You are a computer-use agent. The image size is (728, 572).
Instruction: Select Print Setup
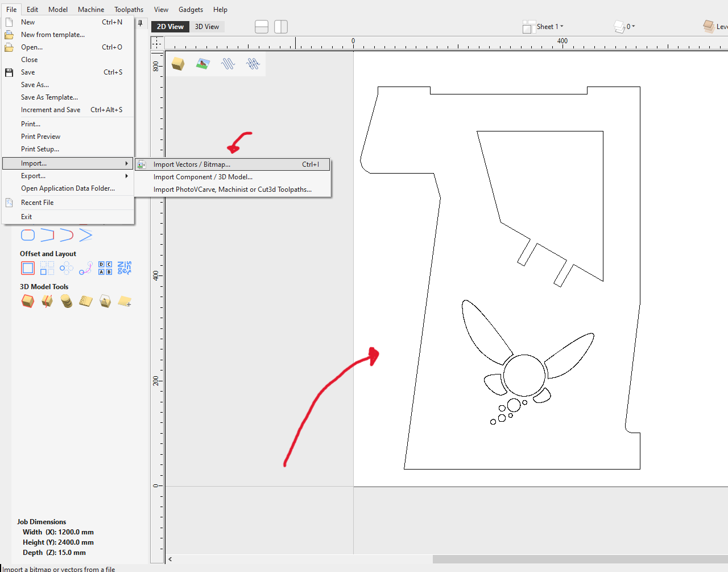[x=68, y=149]
